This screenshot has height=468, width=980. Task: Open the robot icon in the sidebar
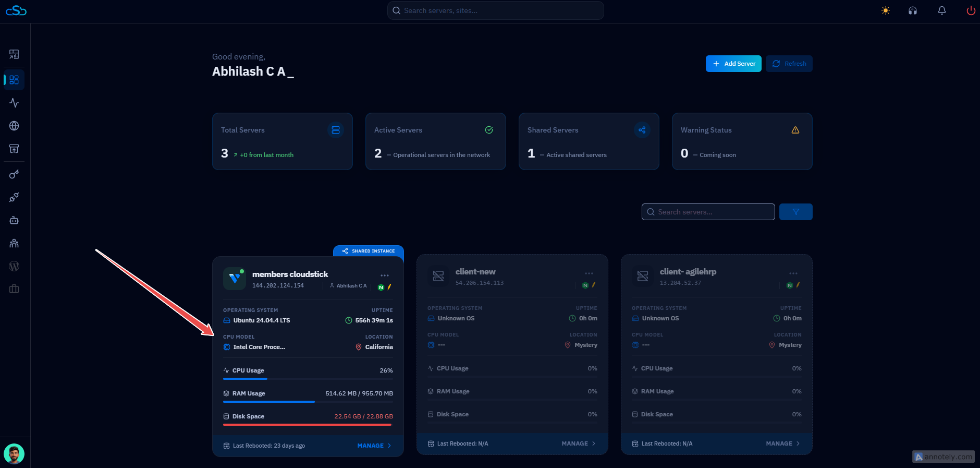pyautogui.click(x=14, y=220)
